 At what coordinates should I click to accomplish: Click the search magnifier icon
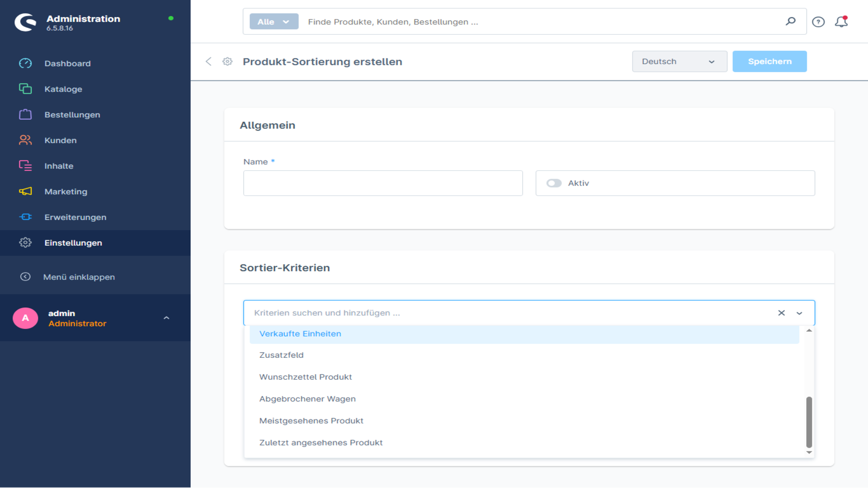(x=791, y=21)
